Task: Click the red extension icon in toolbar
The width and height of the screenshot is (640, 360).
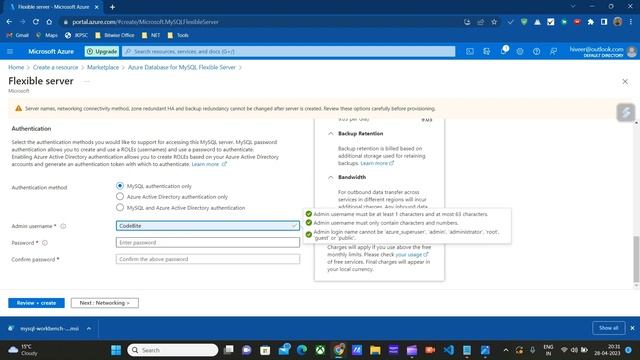Action: [x=577, y=22]
